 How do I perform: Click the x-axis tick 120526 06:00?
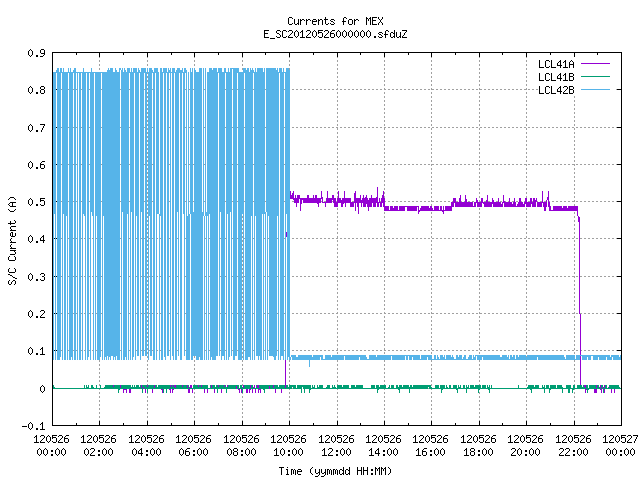(193, 446)
